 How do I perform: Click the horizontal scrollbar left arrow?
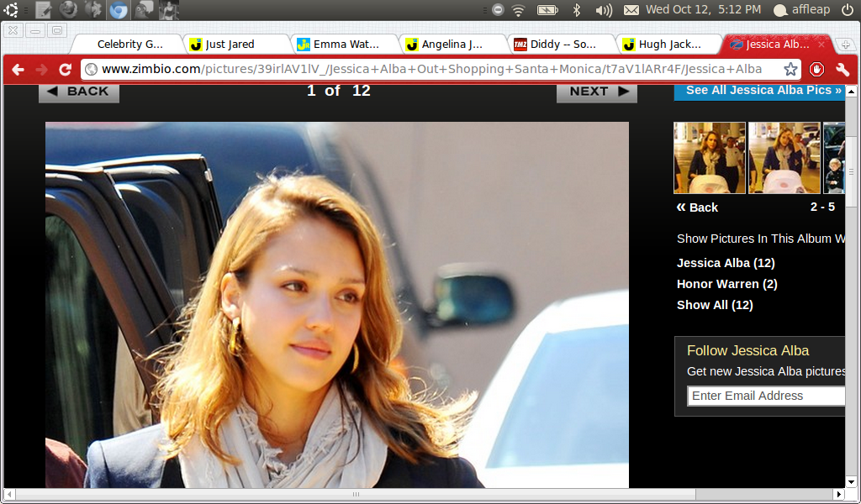[x=10, y=494]
